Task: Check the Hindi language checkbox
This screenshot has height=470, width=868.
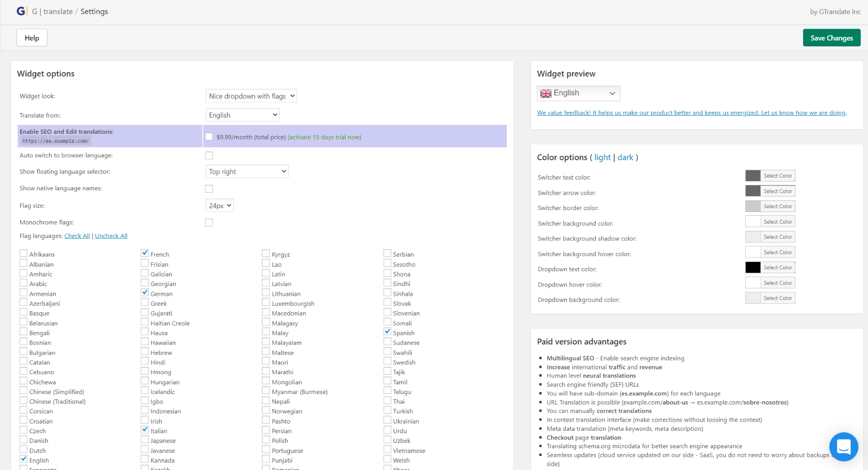Action: pos(145,361)
